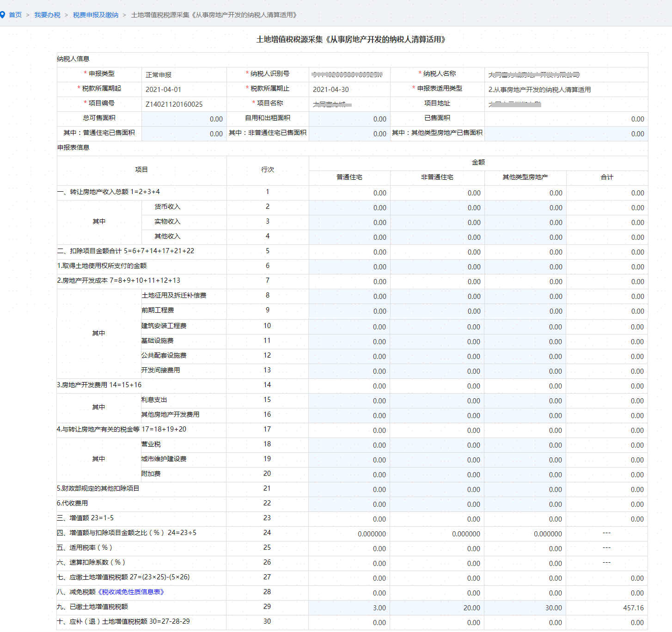The width and height of the screenshot is (672, 632).
Task: Select the 其中:普通住宅已售面积 input field
Action: 184,134
